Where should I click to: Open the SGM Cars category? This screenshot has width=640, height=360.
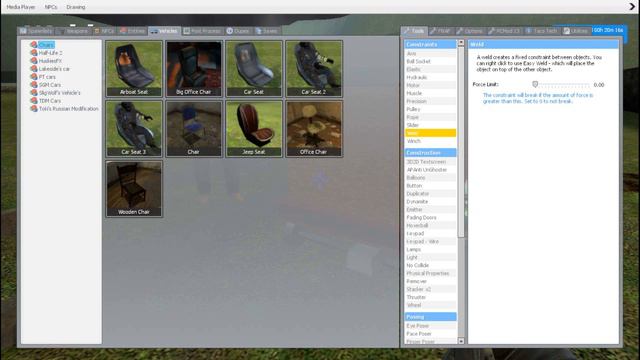pyautogui.click(x=49, y=84)
